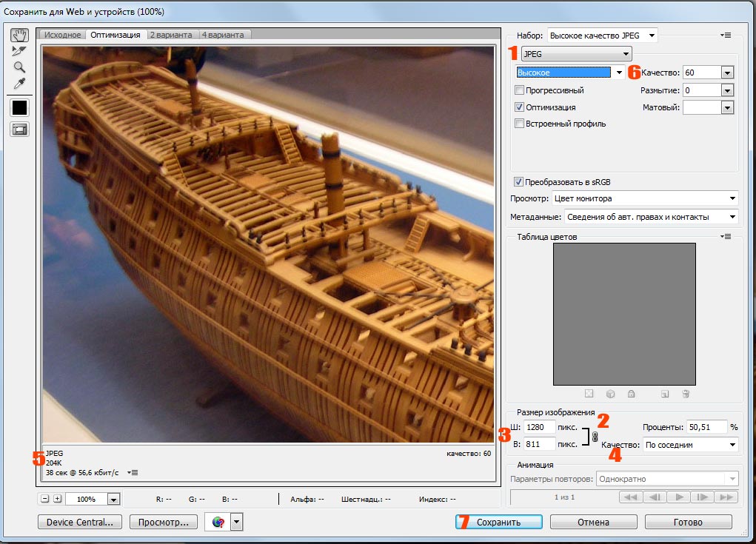Select the Hand tool
Screen dimensions: 756x544
(19, 35)
